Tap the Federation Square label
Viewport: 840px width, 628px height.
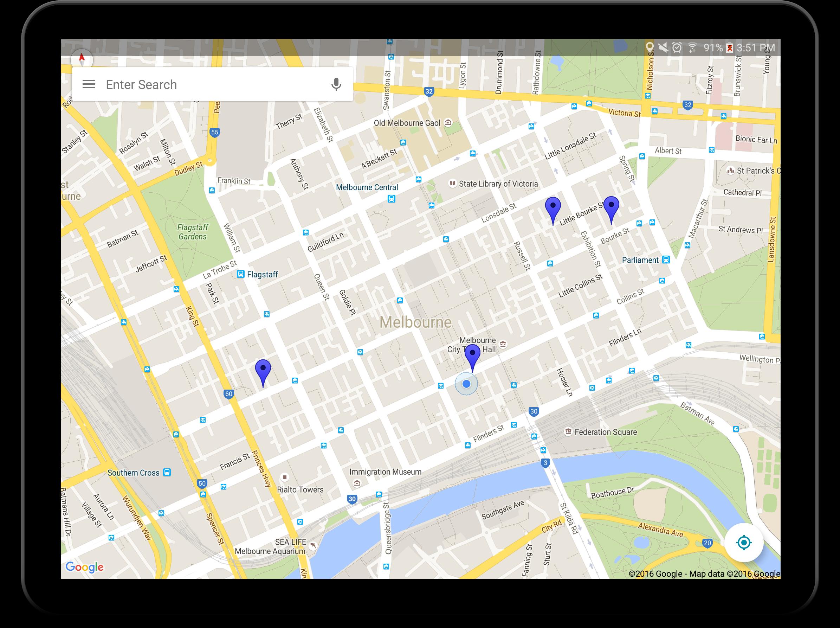pyautogui.click(x=606, y=432)
